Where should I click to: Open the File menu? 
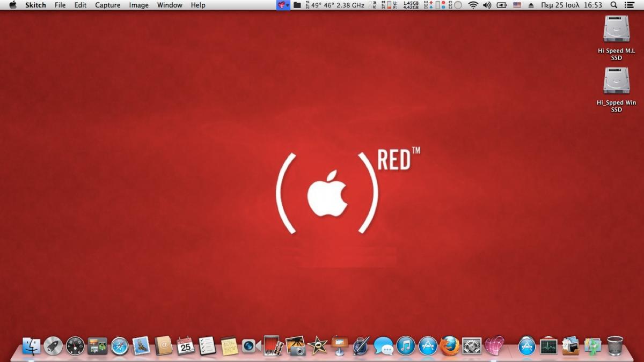tap(60, 5)
